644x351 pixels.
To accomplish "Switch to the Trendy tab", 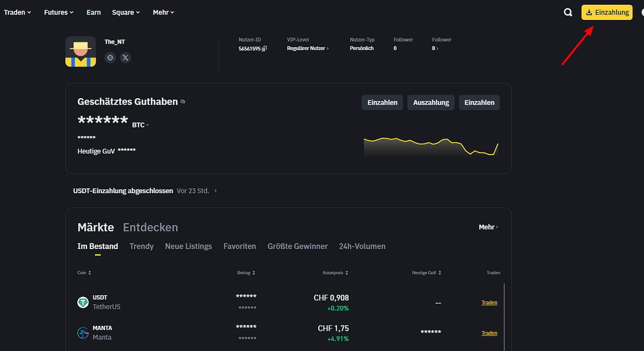I will [141, 246].
